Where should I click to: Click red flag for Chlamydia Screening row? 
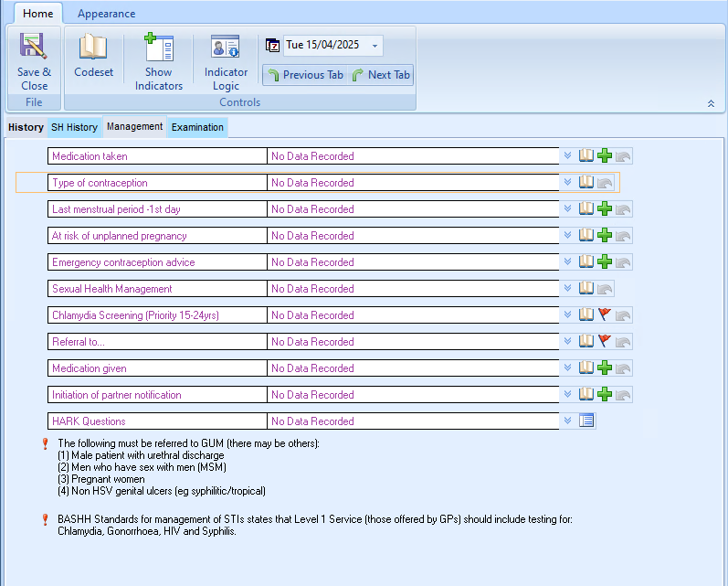605,314
